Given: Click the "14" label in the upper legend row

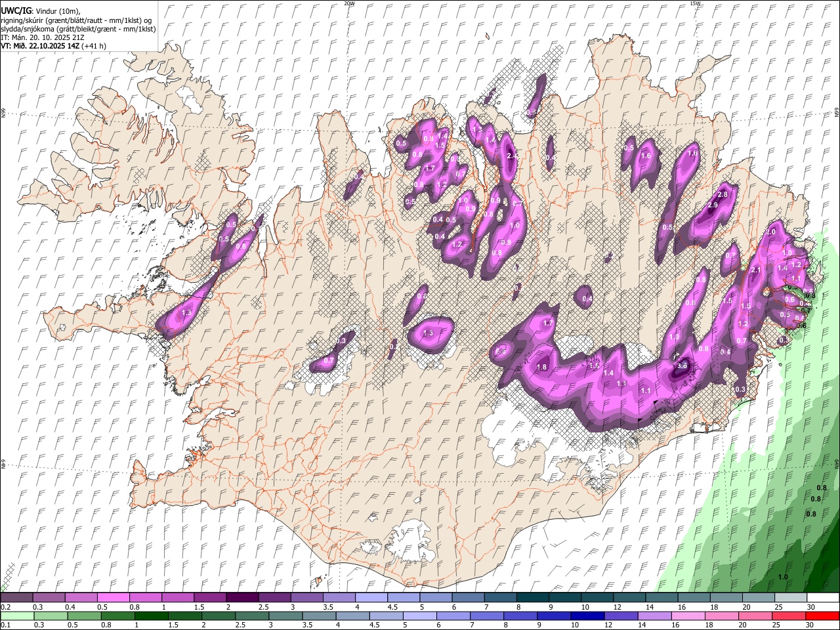Looking at the screenshot, I should [x=650, y=607].
